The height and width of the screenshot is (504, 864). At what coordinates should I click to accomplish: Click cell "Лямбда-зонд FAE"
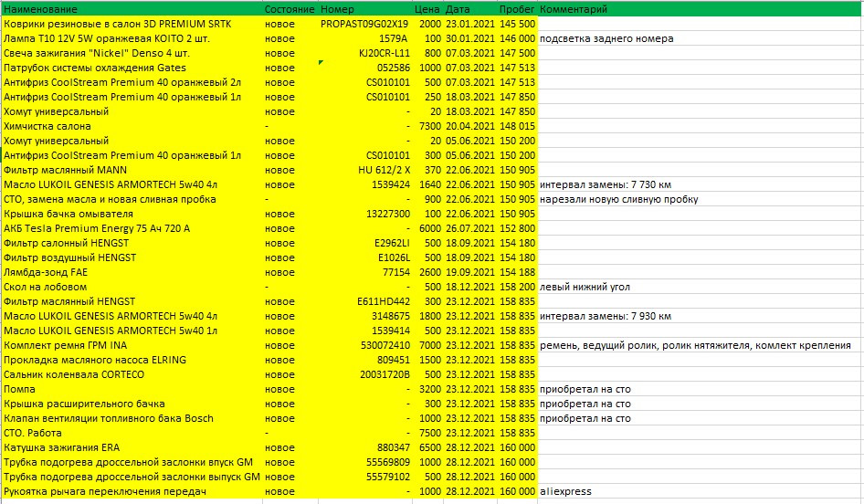pyautogui.click(x=132, y=272)
